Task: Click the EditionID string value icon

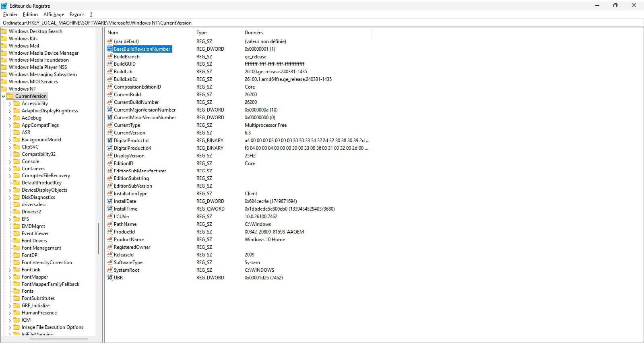Action: (109, 163)
